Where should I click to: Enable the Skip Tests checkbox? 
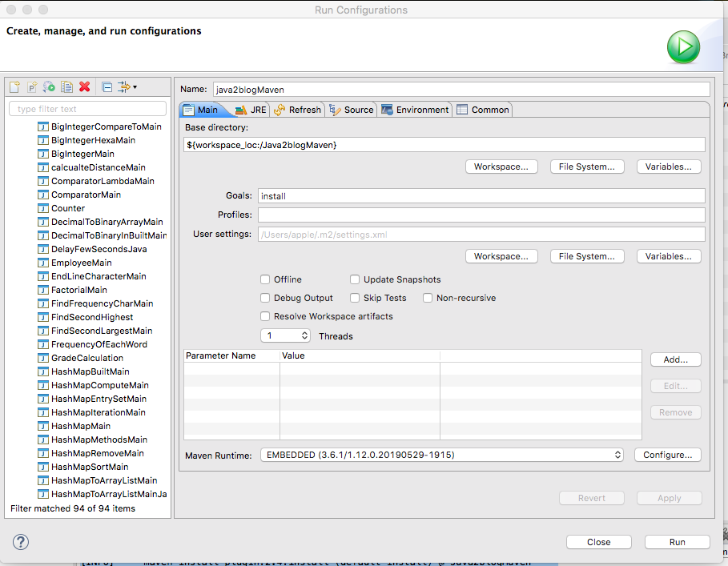click(x=355, y=298)
